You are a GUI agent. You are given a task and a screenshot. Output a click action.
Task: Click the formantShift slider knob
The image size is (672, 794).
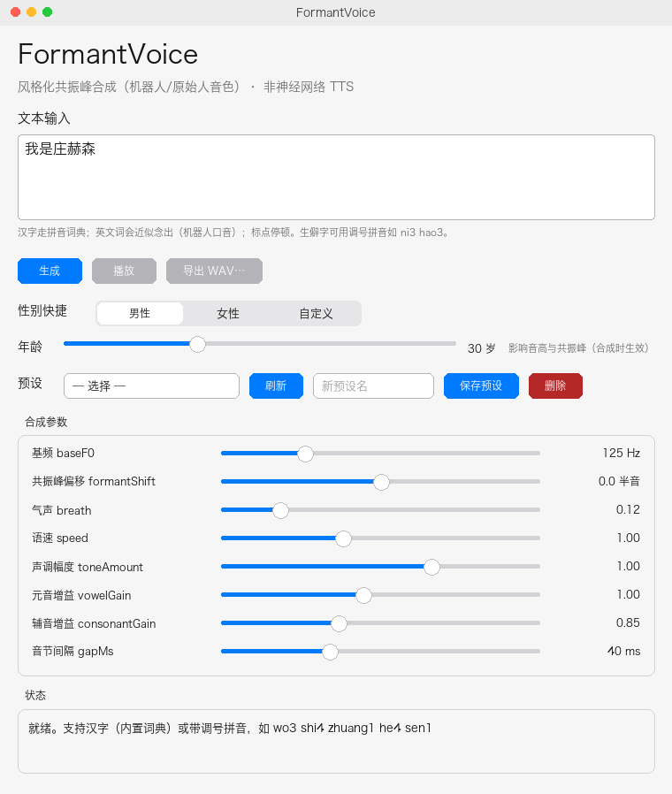click(x=381, y=482)
